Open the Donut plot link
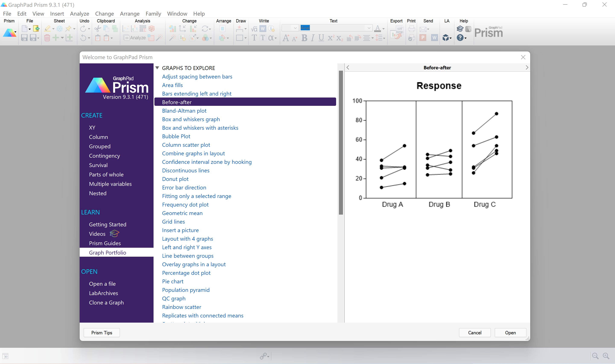 pos(175,179)
